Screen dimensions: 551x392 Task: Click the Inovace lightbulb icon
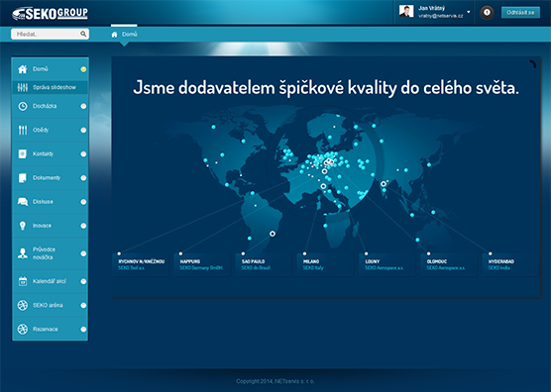[x=23, y=226]
